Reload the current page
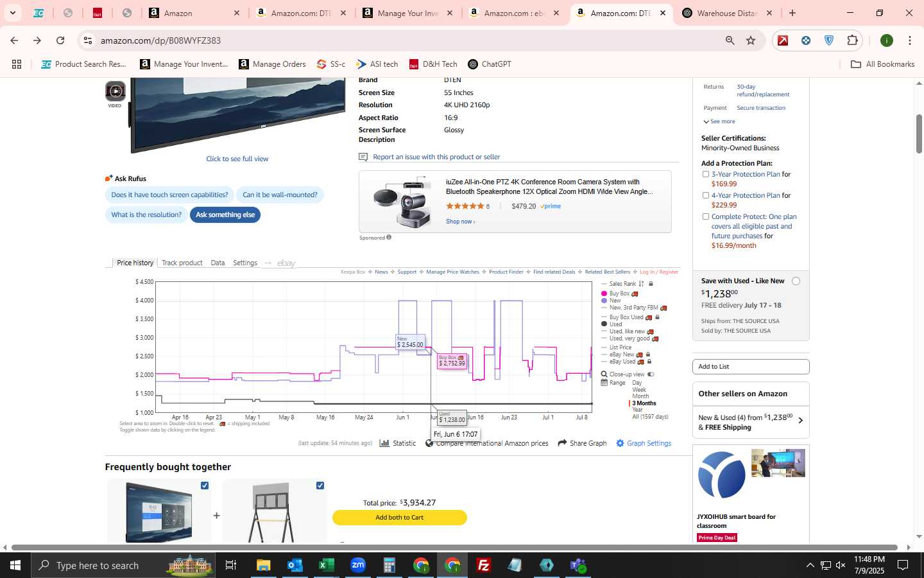The width and height of the screenshot is (924, 578). click(x=60, y=40)
